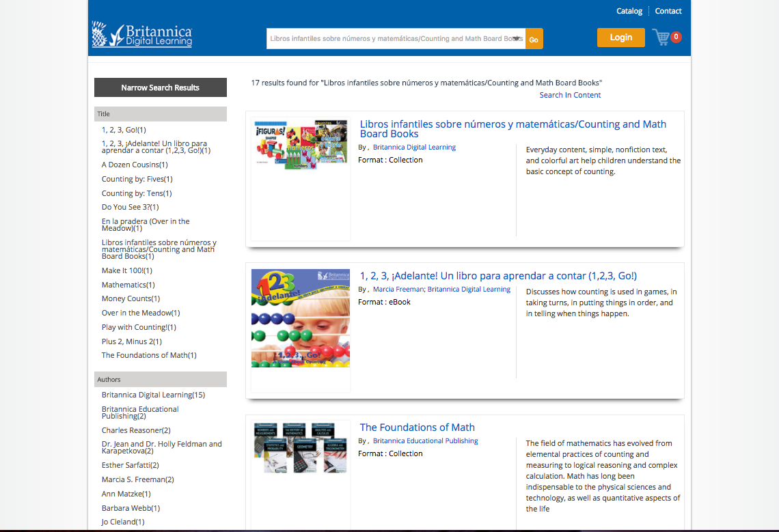The image size is (779, 532).
Task: Filter by title Play with Counting!
Action: point(139,327)
